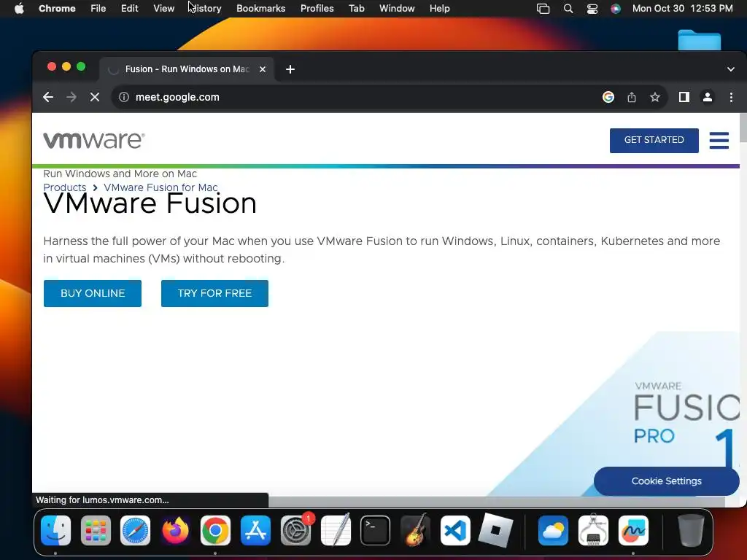
Task: Go back with the browser back arrow
Action: (x=48, y=97)
